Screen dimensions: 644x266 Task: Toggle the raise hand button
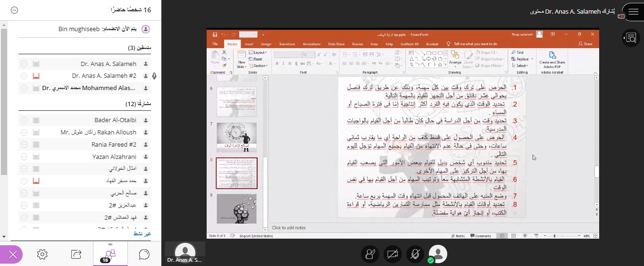(x=370, y=254)
